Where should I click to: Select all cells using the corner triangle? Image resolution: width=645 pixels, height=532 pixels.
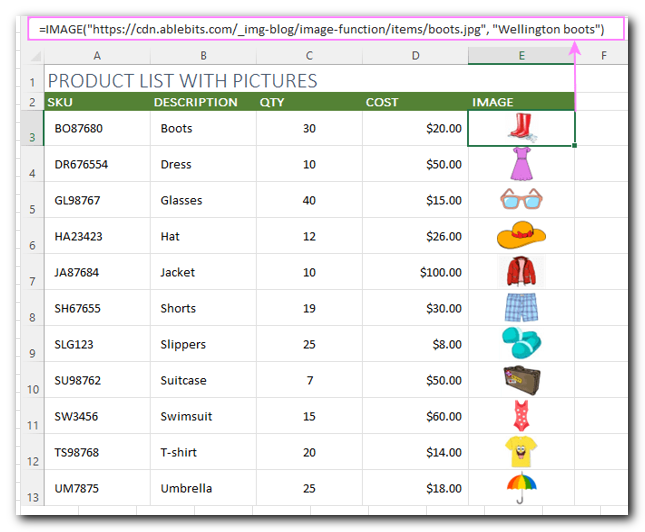point(35,56)
